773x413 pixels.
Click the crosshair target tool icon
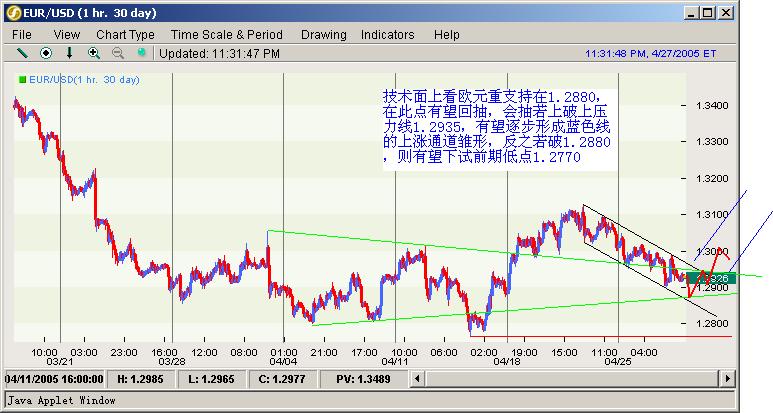(x=46, y=53)
